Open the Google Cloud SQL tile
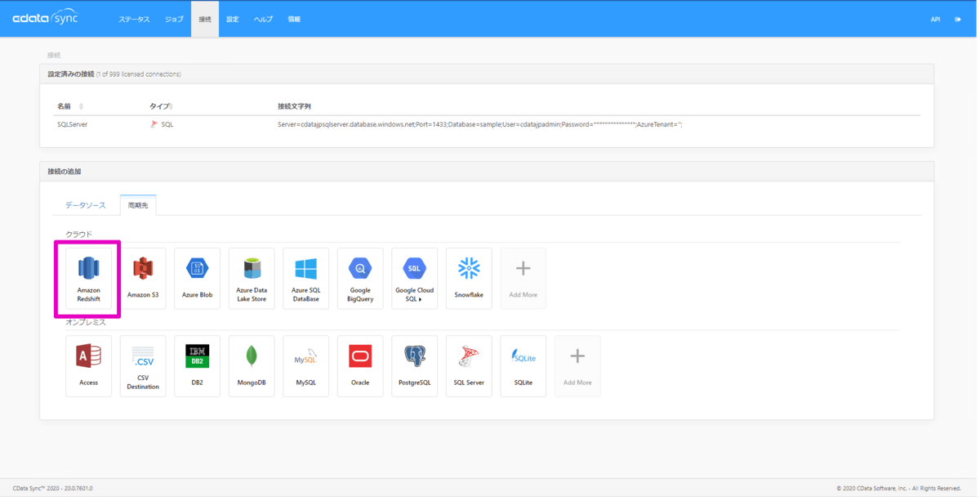This screenshot has height=497, width=980. point(414,279)
